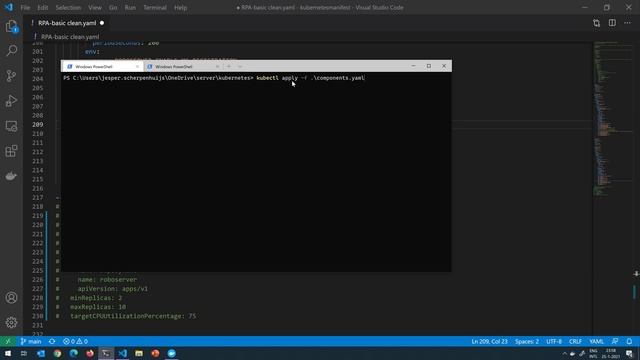Click the main branch in status bar

[x=31, y=341]
